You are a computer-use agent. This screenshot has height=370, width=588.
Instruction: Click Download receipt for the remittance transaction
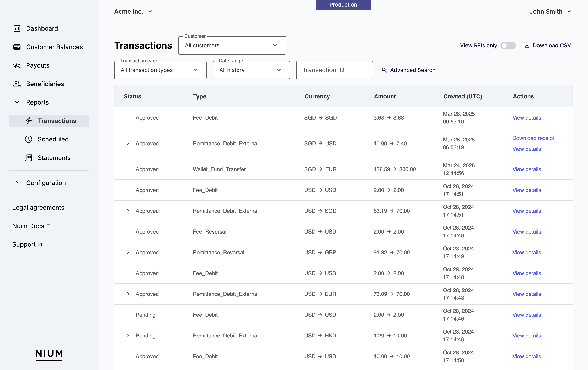coord(533,138)
